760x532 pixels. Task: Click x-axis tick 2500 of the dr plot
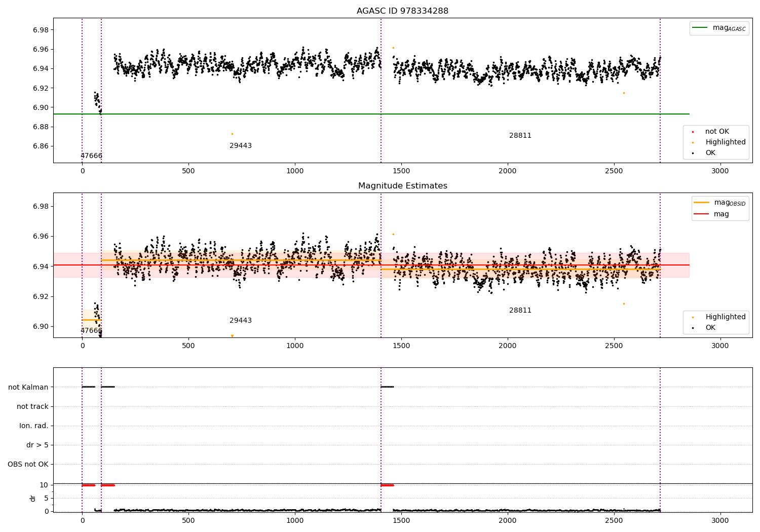[614, 520]
